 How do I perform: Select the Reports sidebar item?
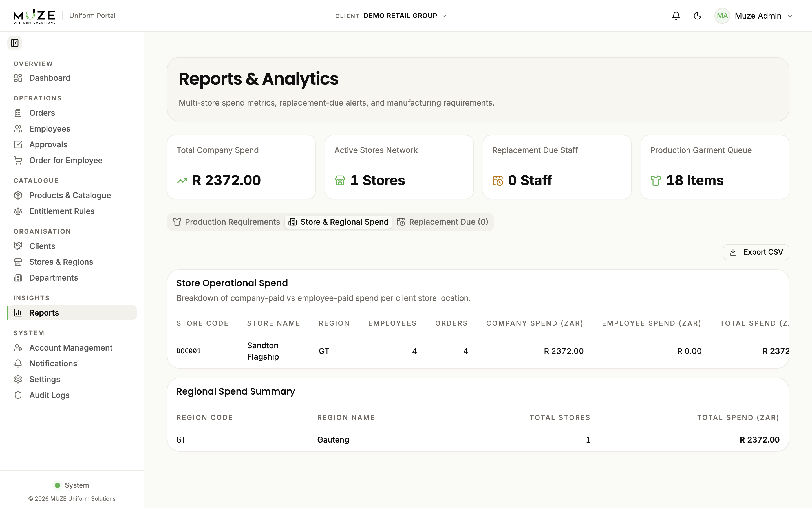pyautogui.click(x=72, y=313)
